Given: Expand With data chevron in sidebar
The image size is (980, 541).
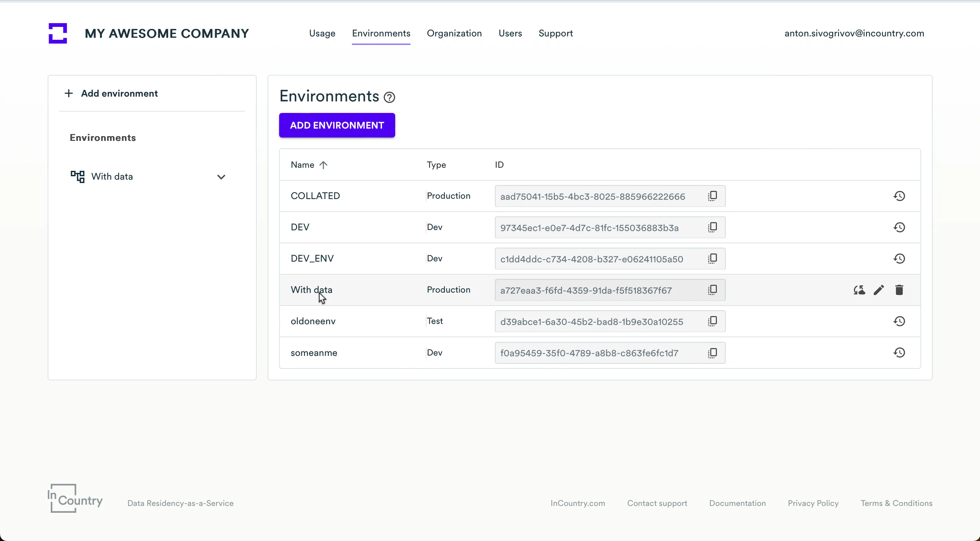Looking at the screenshot, I should tap(221, 177).
